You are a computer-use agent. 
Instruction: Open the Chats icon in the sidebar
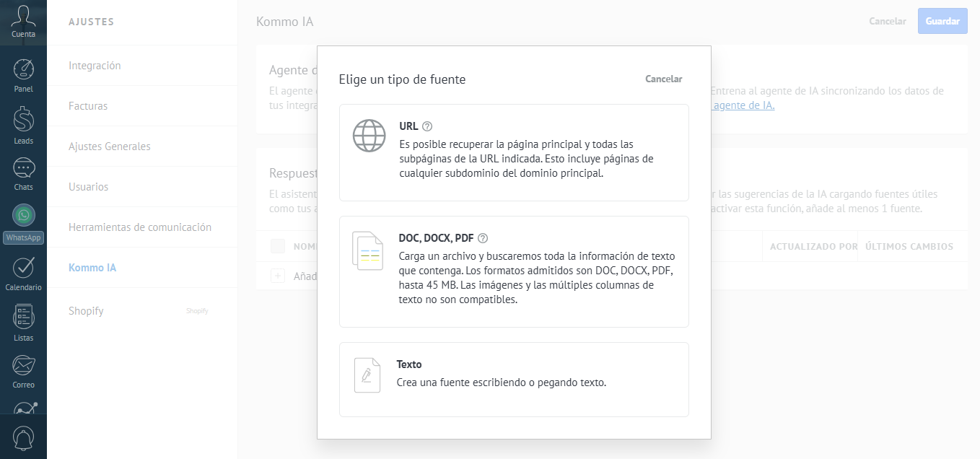tap(23, 168)
